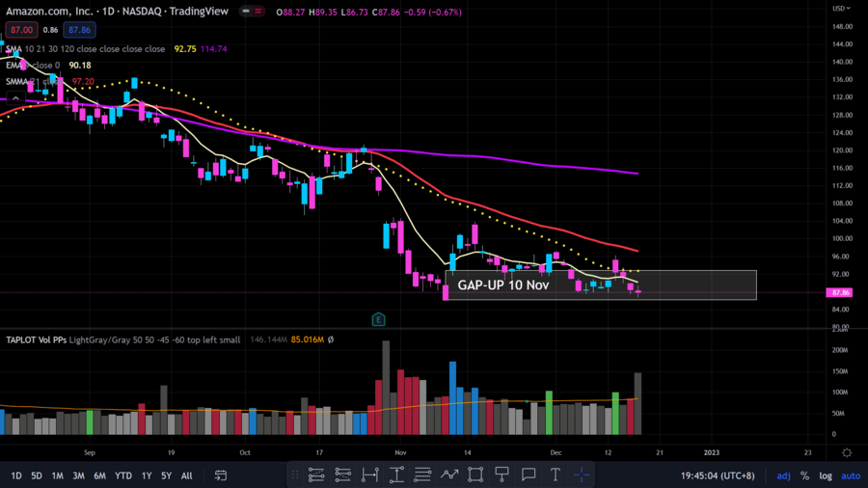The image size is (868, 488).
Task: Click the 87.86 buy price button
Action: click(x=79, y=30)
